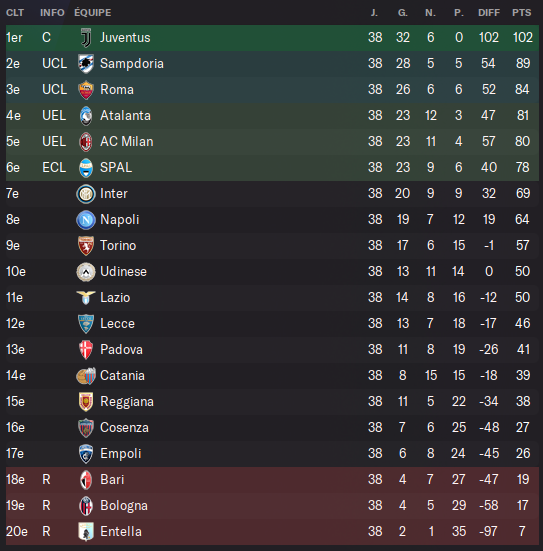Screen dimensions: 543x551
Task: Sort by the DIFF column header
Action: click(x=489, y=13)
